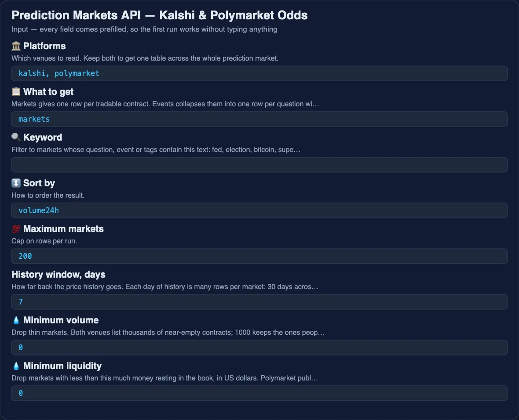519x420 pixels.
Task: Click the Minimum volume label text
Action: pyautogui.click(x=61, y=320)
